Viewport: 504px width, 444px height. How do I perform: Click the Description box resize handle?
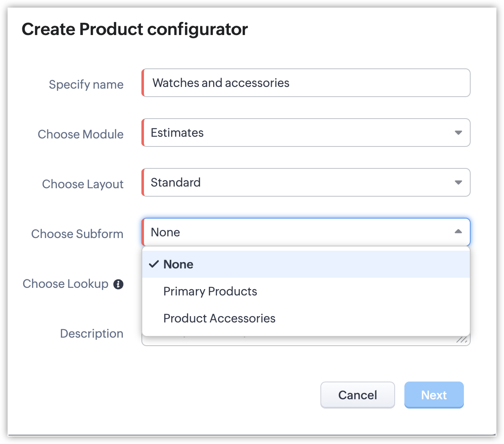(x=463, y=339)
